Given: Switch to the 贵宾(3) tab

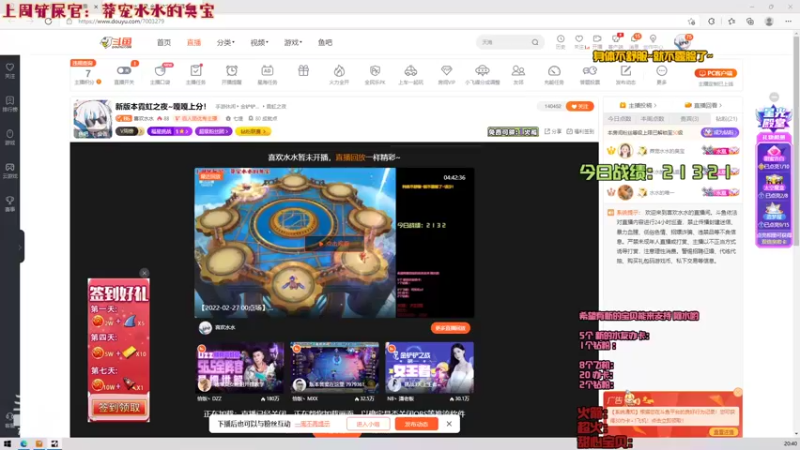Looking at the screenshot, I should pyautogui.click(x=689, y=119).
